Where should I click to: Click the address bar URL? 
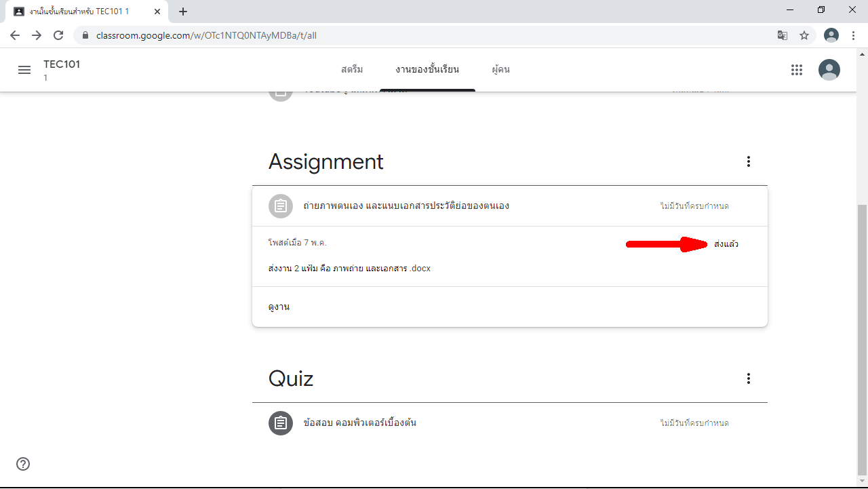[x=206, y=35]
